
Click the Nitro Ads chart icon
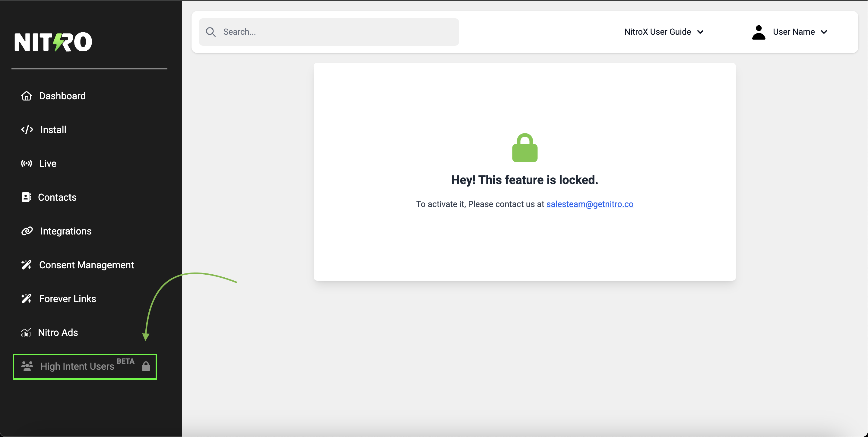26,333
